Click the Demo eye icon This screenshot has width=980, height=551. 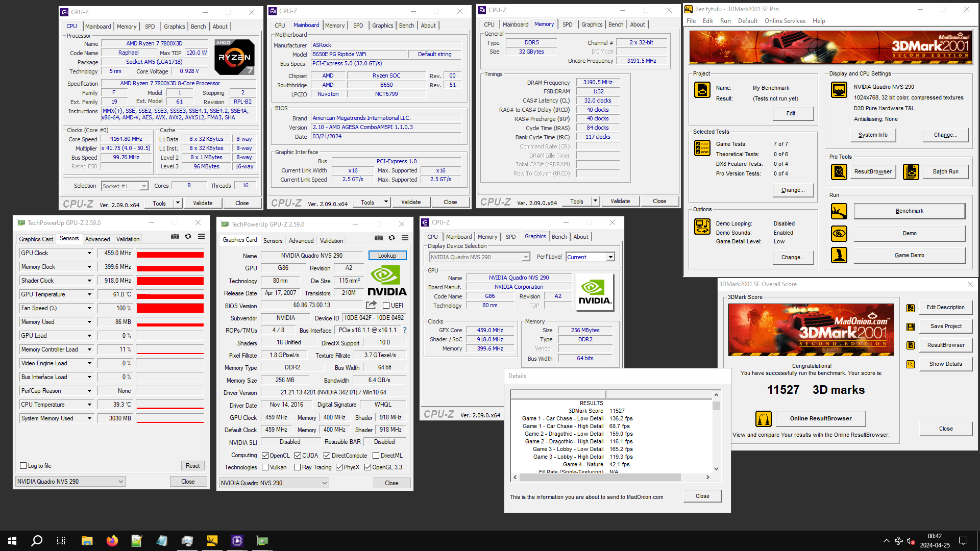pyautogui.click(x=839, y=234)
